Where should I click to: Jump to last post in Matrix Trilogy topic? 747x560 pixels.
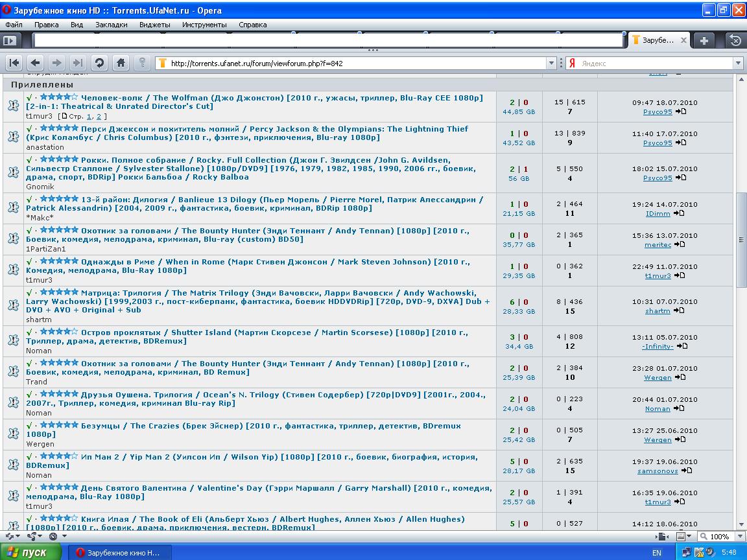[679, 310]
